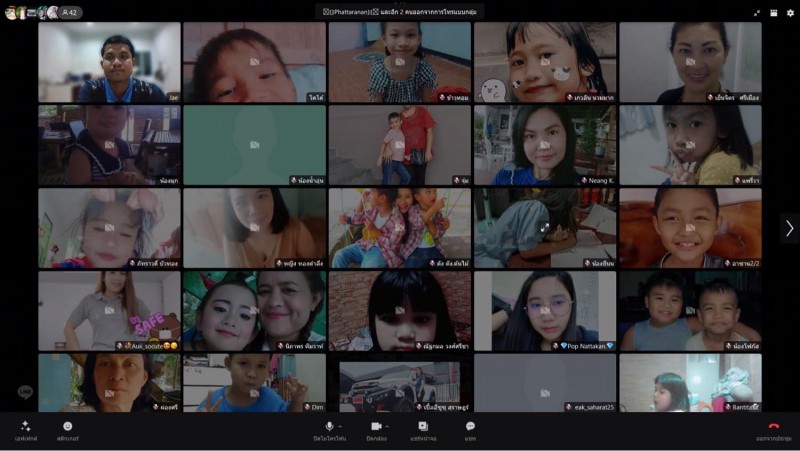Viewport: 800px width, 451px height.
Task: Expand the microphone options arrow
Action: [x=341, y=426]
